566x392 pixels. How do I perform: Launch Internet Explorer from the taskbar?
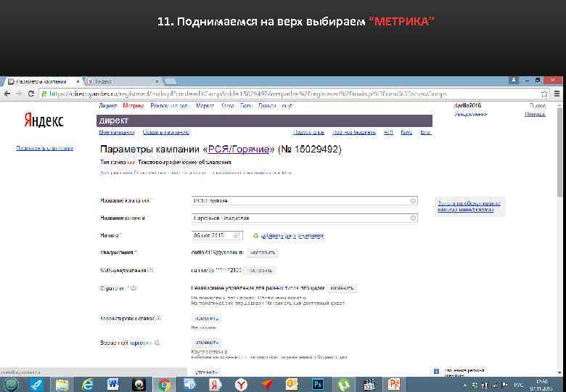coord(87,385)
